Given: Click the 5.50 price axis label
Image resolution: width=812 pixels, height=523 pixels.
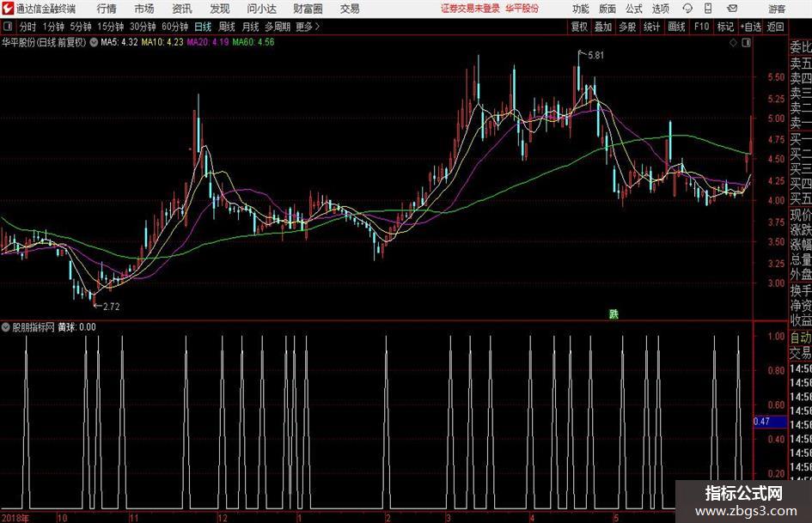Looking at the screenshot, I should tap(776, 77).
